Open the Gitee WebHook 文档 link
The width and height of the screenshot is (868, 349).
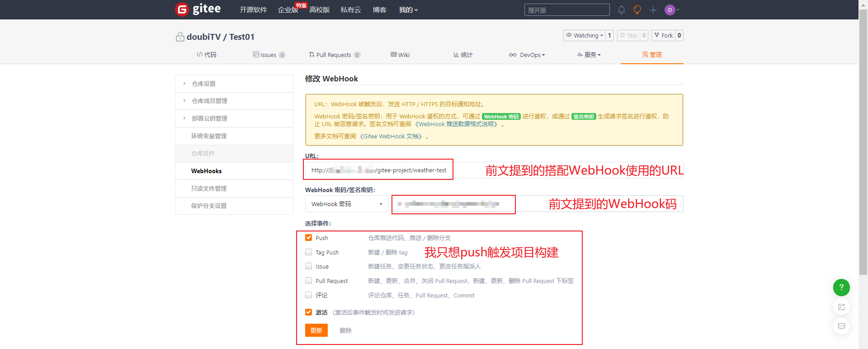392,137
